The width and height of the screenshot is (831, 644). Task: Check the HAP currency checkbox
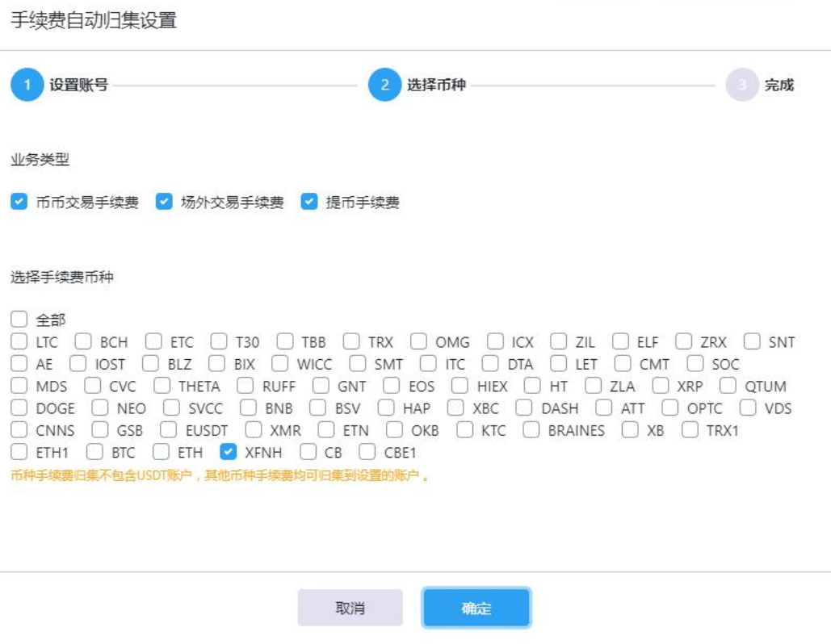click(386, 408)
